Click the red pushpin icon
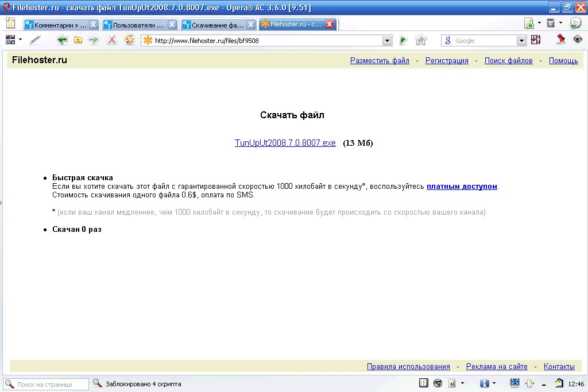The height and width of the screenshot is (392, 588). (560, 39)
